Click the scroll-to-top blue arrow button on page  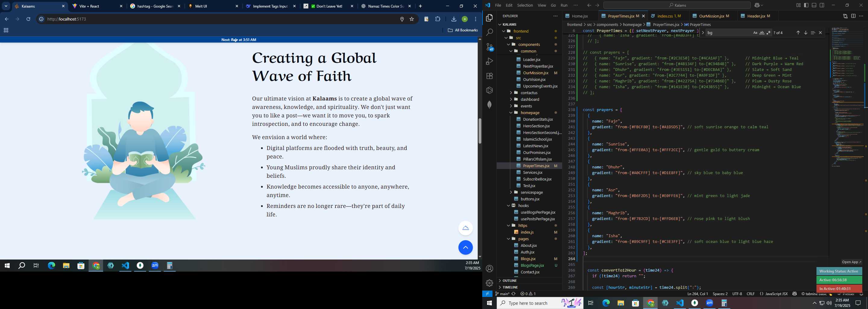[465, 248]
